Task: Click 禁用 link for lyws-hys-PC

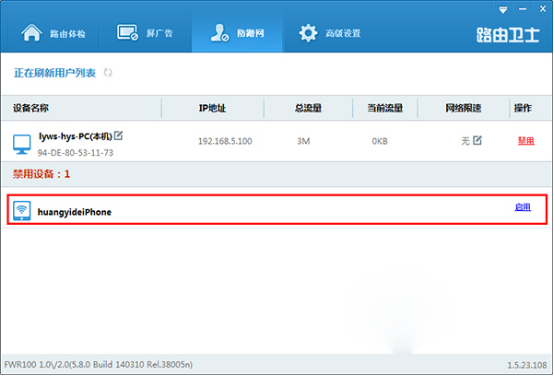Action: coord(526,141)
